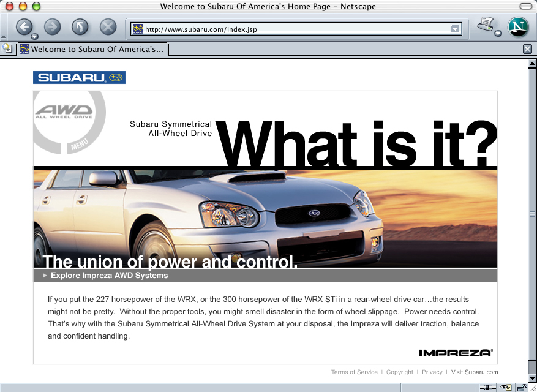Open the new tab button left of tabs
The height and width of the screenshot is (392, 537).
(x=7, y=49)
